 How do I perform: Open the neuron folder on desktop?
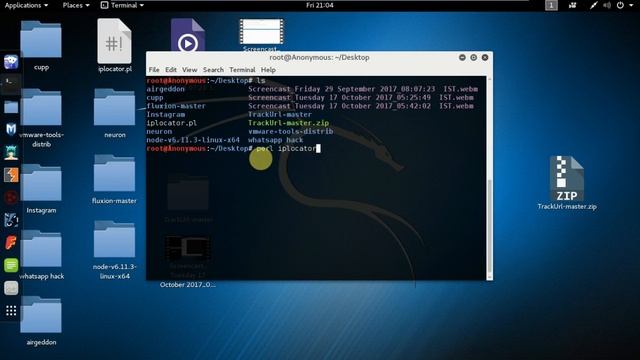pyautogui.click(x=114, y=107)
